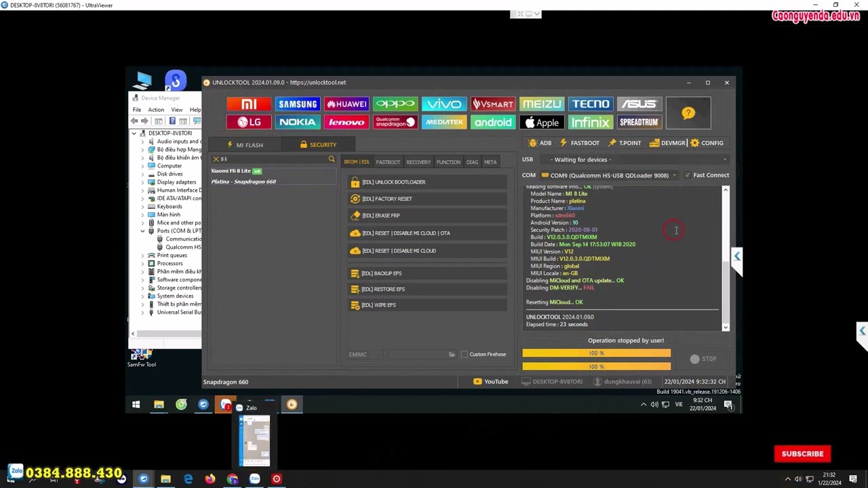The width and height of the screenshot is (868, 488).
Task: Click the model search input field
Action: [x=273, y=159]
